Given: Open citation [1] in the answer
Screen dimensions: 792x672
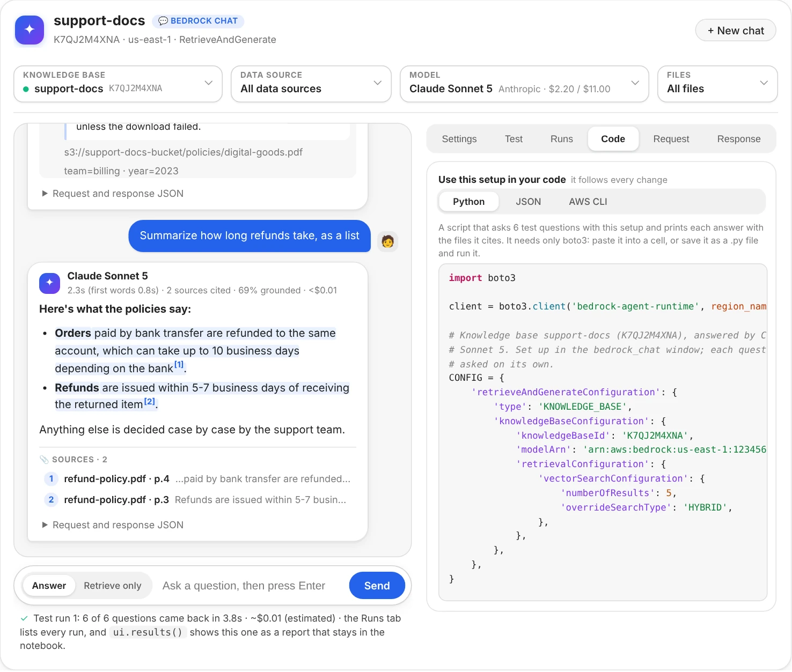Looking at the screenshot, I should [x=179, y=365].
